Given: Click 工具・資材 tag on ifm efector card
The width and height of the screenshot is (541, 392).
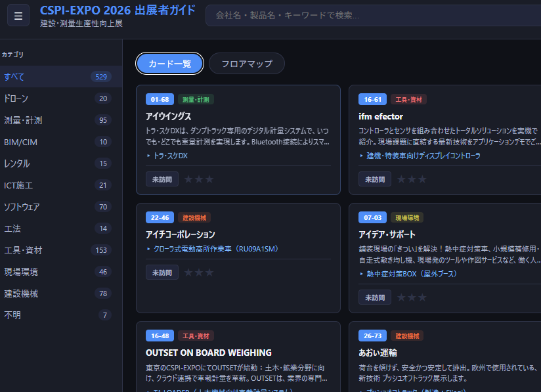Looking at the screenshot, I should tap(408, 99).
